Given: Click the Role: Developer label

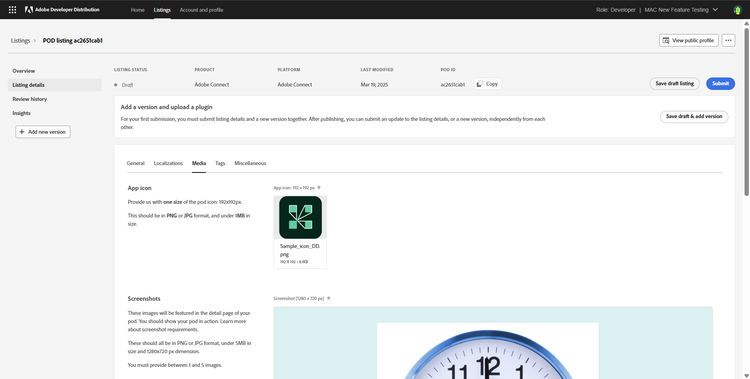Looking at the screenshot, I should click(x=616, y=10).
